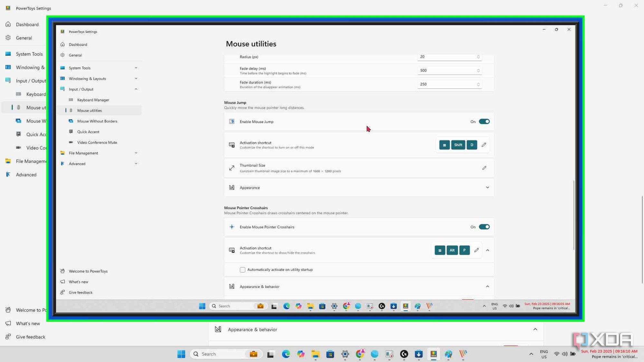Screen dimensions: 644x362
Task: Click the green-framed window's vertical scrollbar
Action: click(x=573, y=215)
